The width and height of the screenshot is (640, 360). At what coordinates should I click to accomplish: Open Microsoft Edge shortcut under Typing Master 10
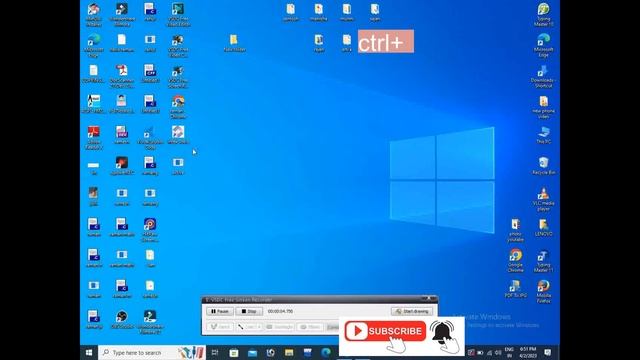point(543,45)
